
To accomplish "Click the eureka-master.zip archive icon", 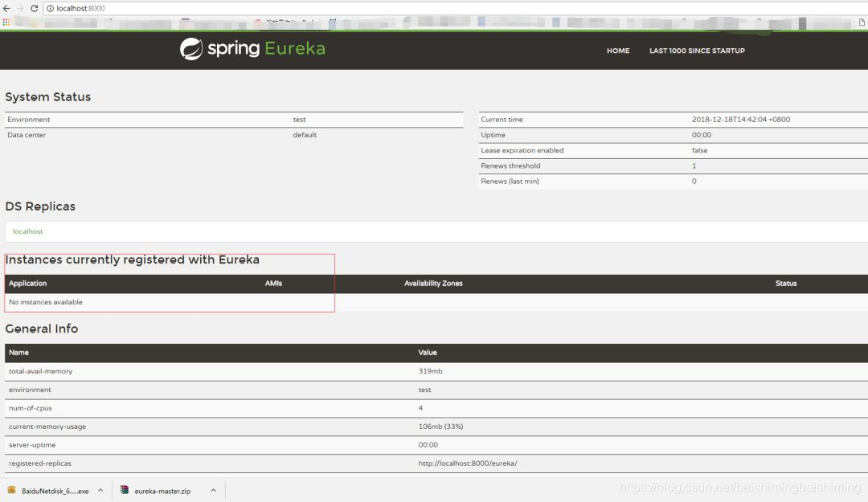I will click(x=125, y=490).
